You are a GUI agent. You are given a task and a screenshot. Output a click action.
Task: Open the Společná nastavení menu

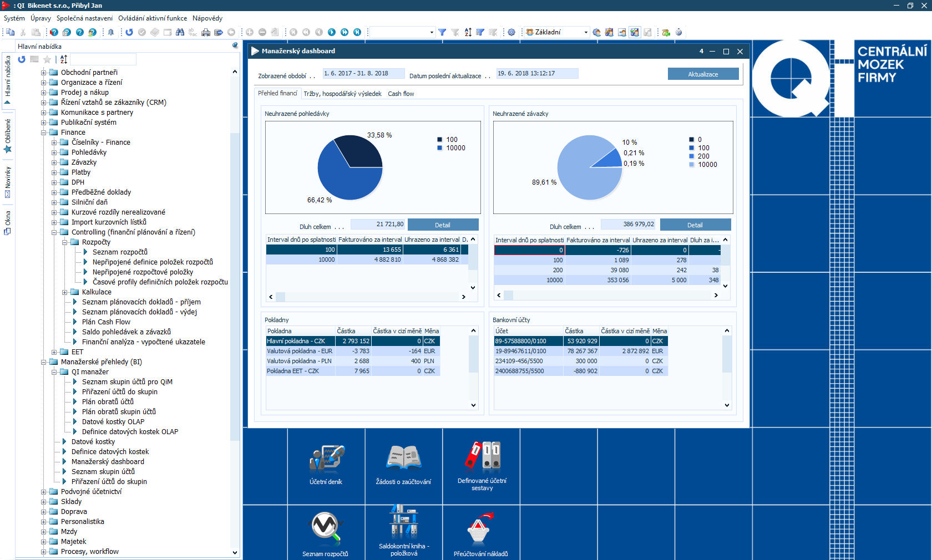click(x=84, y=18)
